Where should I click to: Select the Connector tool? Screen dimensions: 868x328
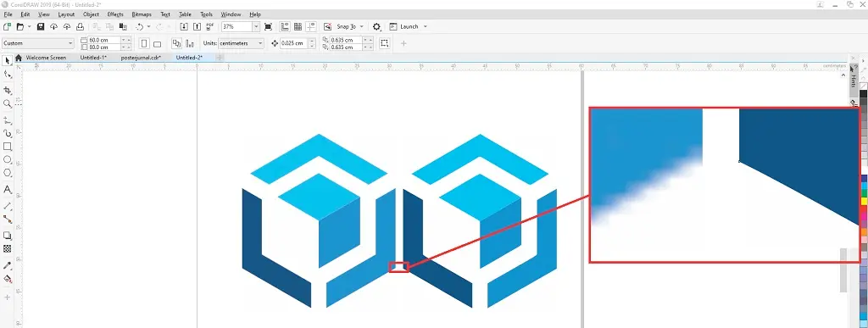pos(7,219)
